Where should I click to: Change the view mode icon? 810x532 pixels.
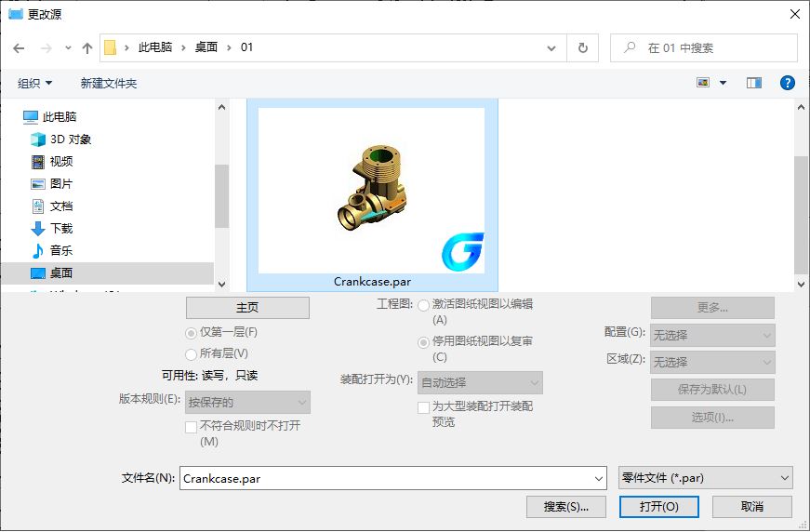[x=703, y=83]
